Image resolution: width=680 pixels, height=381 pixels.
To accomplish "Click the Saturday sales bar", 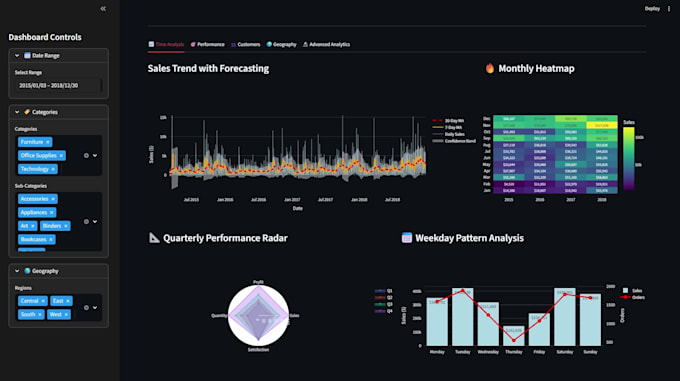I will (565, 317).
